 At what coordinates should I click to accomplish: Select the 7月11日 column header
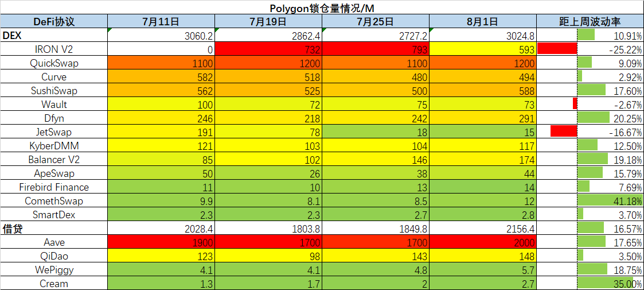pos(161,21)
